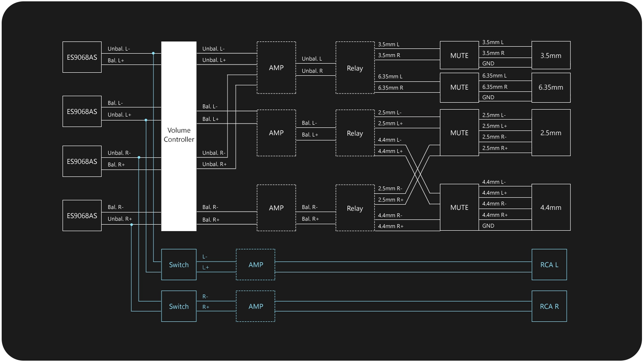Click the bottom ES9068AS DAC box

pyautogui.click(x=82, y=216)
